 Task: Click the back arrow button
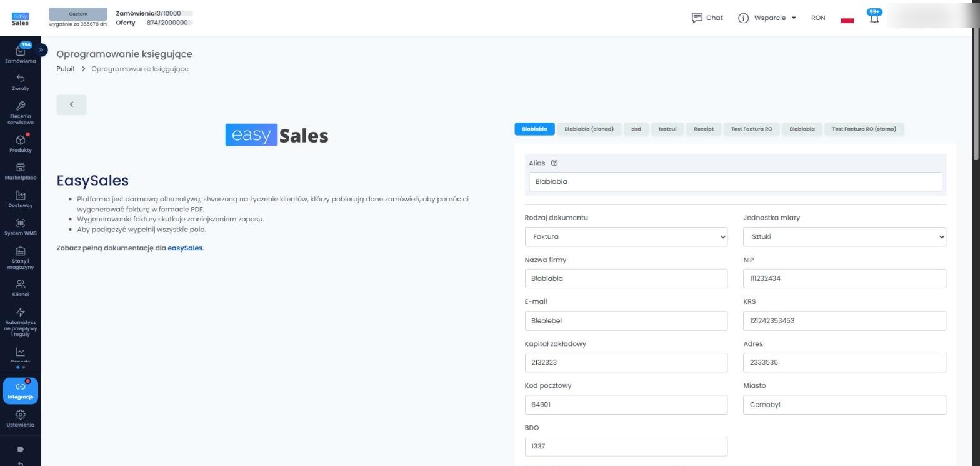click(x=71, y=104)
